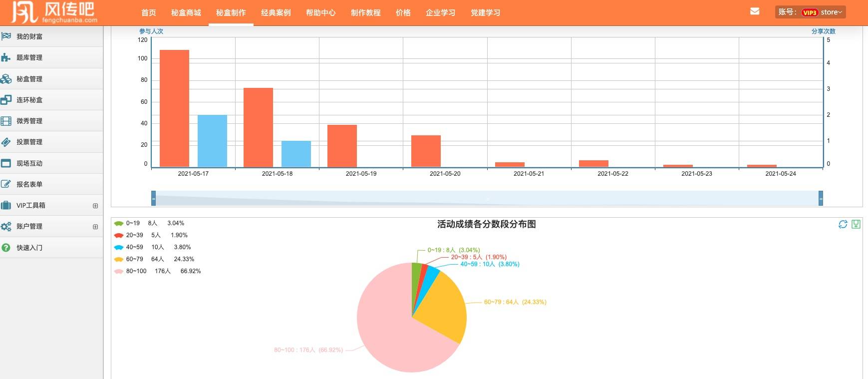Viewport: 868px width, 379px height.
Task: Click the 微秀管理 film icon
Action: pyautogui.click(x=6, y=121)
